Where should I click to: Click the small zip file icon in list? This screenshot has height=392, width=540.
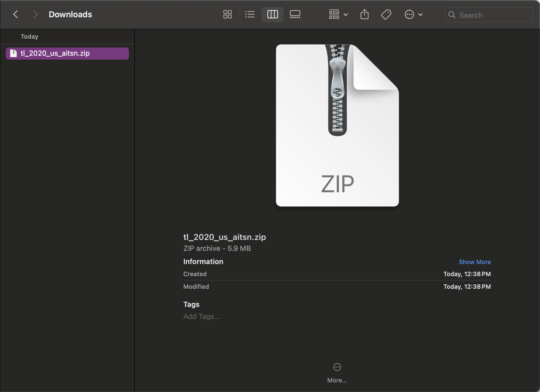(13, 53)
